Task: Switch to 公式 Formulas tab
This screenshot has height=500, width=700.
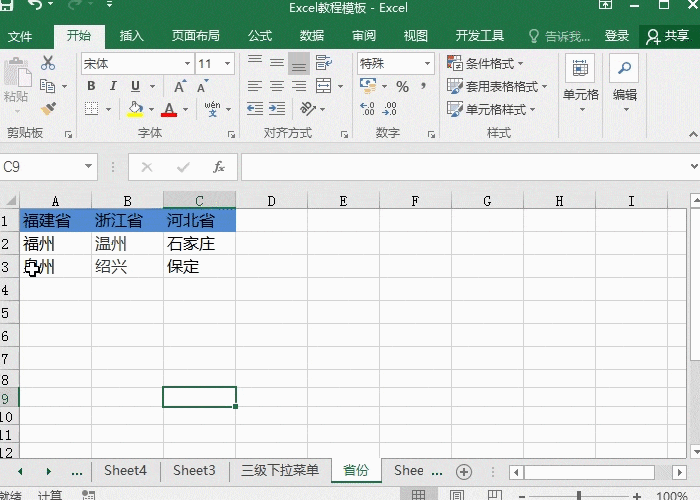Action: (260, 36)
